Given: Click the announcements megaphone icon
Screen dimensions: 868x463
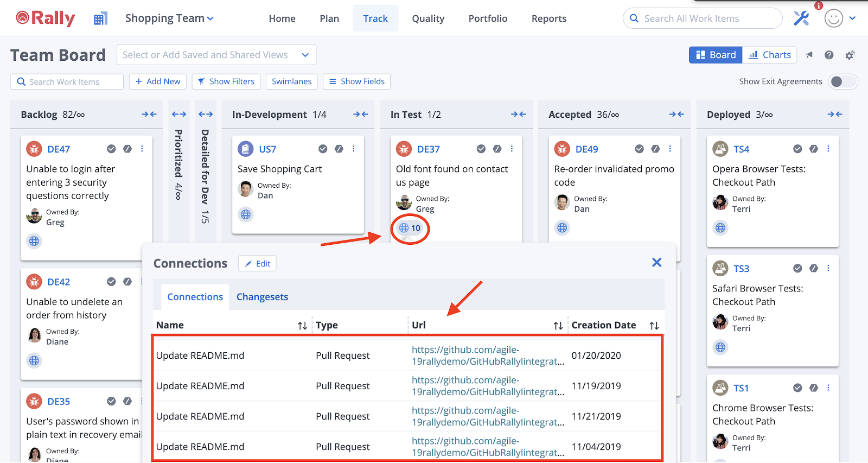Looking at the screenshot, I should (809, 55).
